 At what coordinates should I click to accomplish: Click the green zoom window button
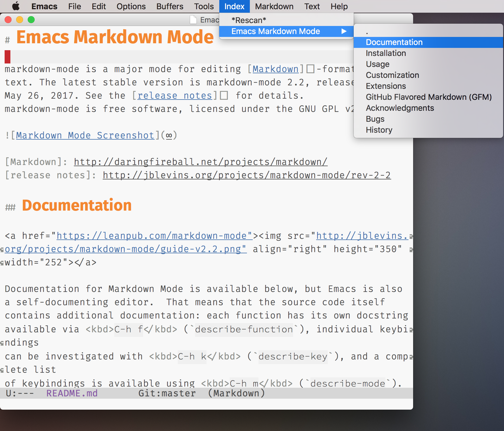(31, 20)
